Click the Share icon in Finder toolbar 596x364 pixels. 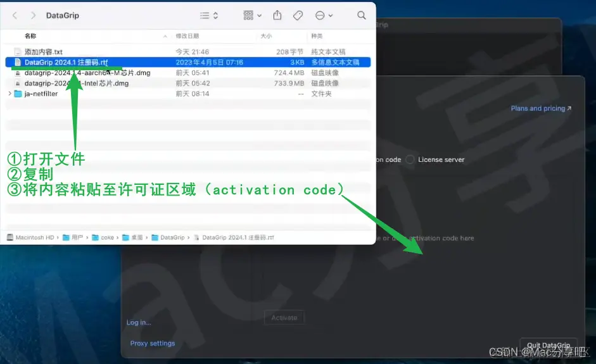tap(277, 15)
